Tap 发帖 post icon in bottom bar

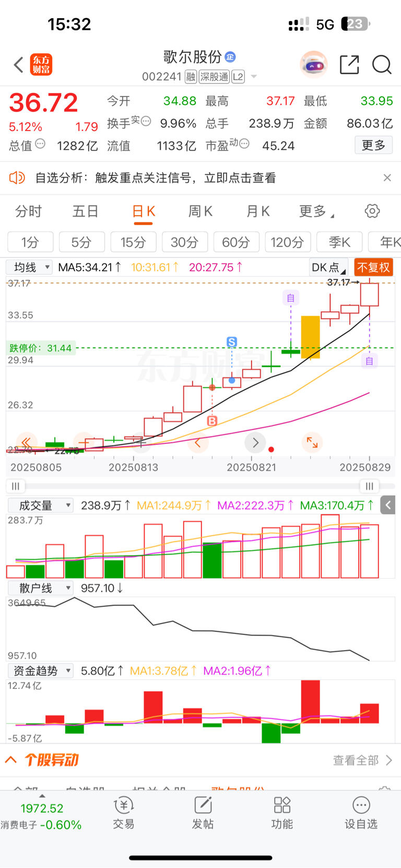[203, 813]
